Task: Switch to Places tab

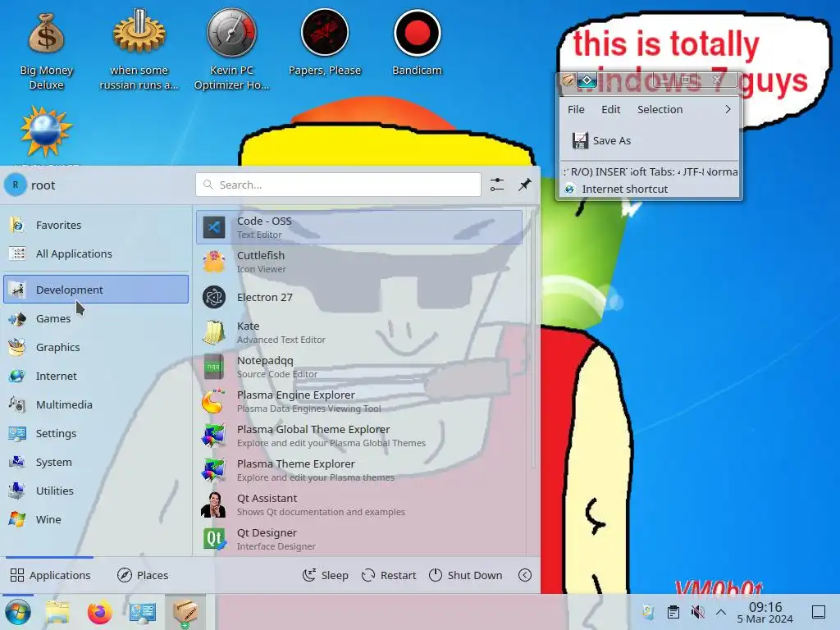Action: pyautogui.click(x=143, y=575)
